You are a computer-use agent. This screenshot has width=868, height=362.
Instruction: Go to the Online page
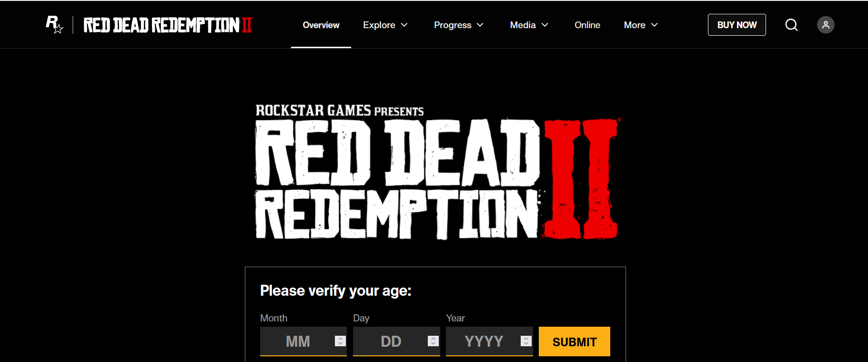point(587,25)
